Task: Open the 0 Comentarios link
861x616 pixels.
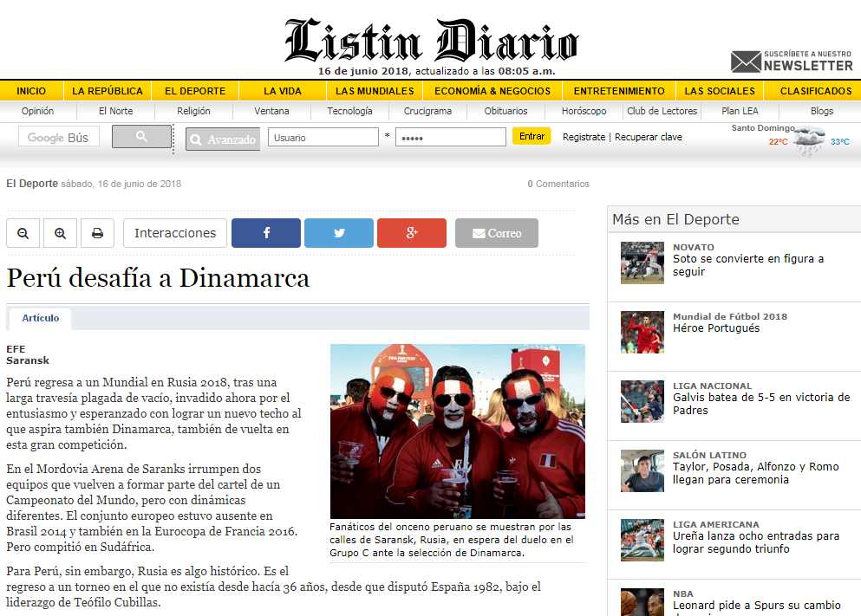Action: (558, 184)
